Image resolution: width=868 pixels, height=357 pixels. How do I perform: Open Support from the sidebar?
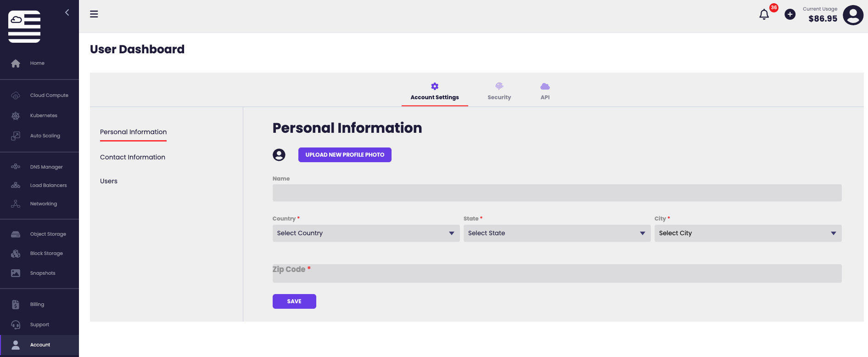pyautogui.click(x=39, y=325)
